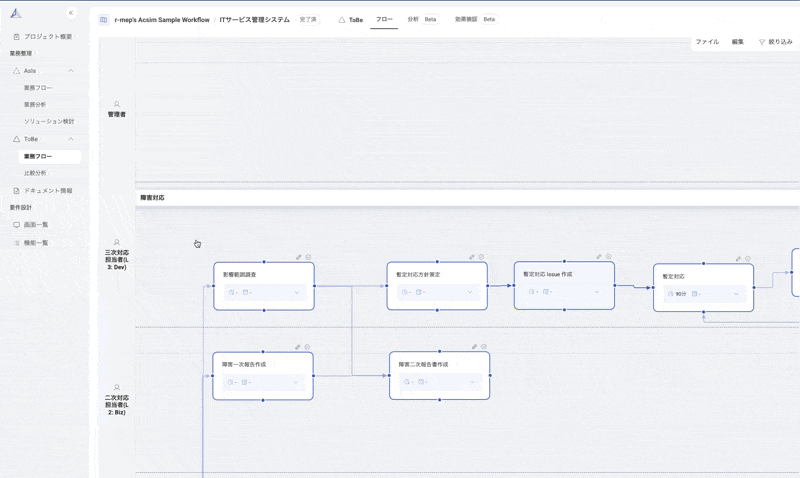Open the 絞り込み filter menu
800x478 pixels.
pos(776,42)
